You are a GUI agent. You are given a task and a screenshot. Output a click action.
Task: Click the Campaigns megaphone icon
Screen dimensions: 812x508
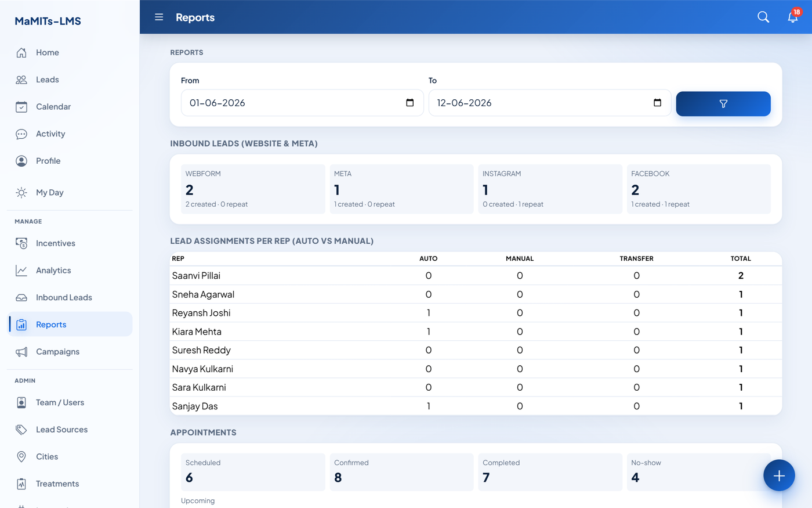click(21, 352)
